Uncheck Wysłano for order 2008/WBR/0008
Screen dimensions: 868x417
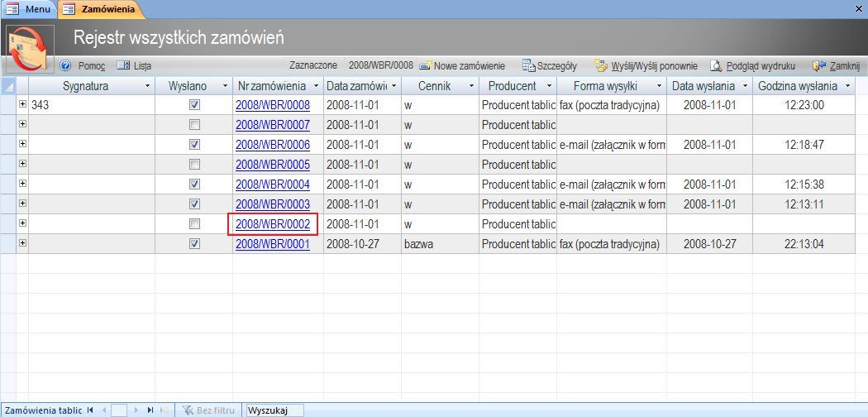click(x=194, y=105)
